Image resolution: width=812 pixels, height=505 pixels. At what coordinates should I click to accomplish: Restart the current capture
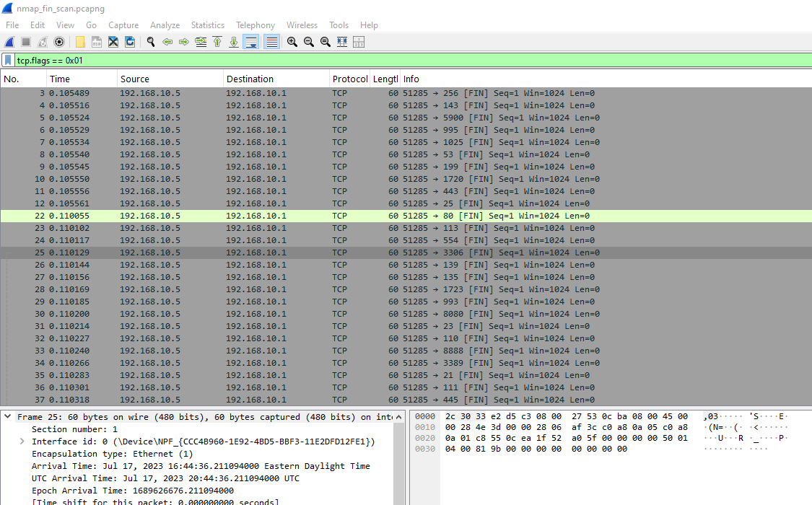tap(41, 41)
